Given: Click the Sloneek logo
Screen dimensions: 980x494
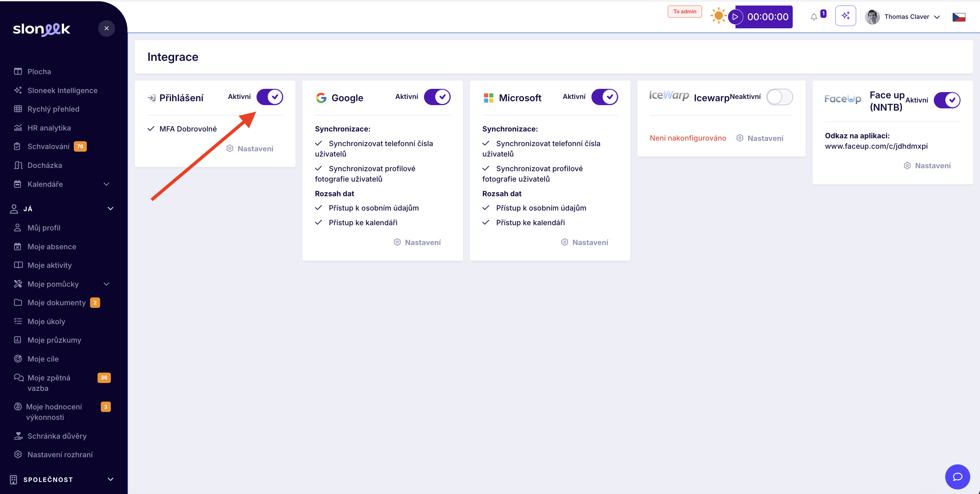Looking at the screenshot, I should (42, 29).
